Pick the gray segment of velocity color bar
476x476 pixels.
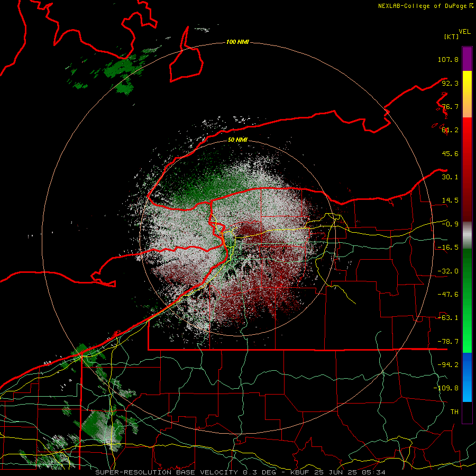(x=467, y=235)
